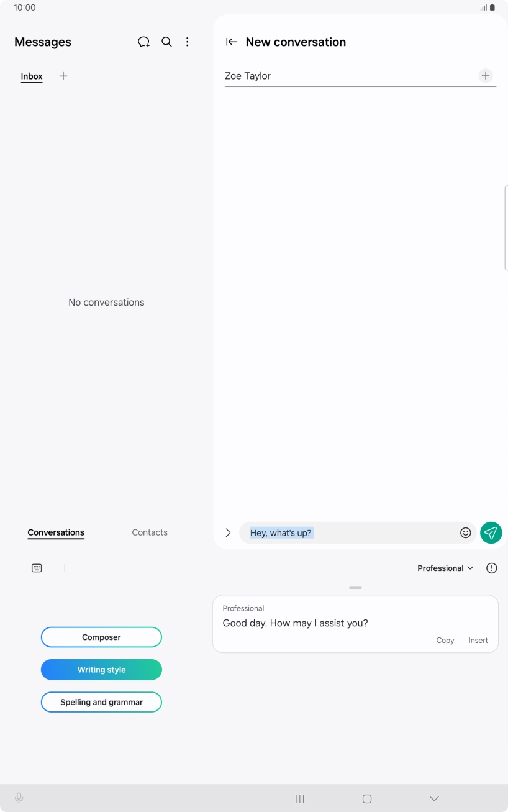Tap the back arrow beside New conversation

(x=231, y=42)
